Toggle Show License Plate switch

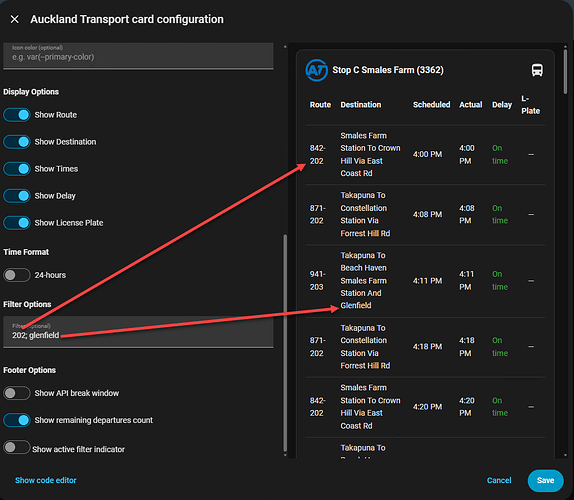17,223
